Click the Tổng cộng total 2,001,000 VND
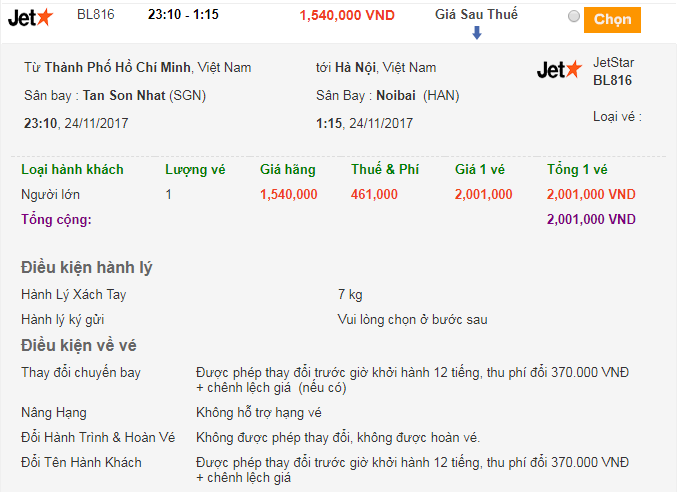 pos(591,219)
